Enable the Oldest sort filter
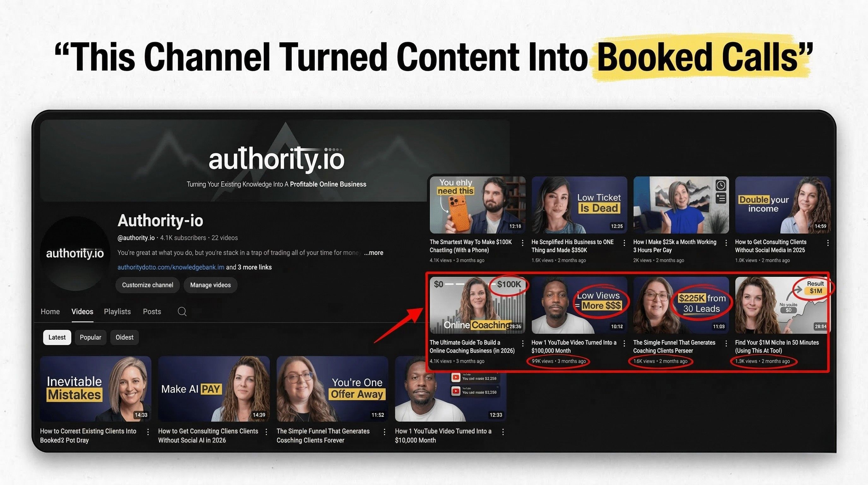Viewport: 868px width, 485px height. 124,337
